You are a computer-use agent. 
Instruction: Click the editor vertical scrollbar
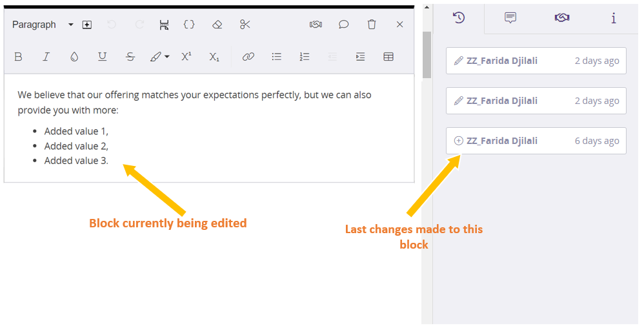(427, 54)
